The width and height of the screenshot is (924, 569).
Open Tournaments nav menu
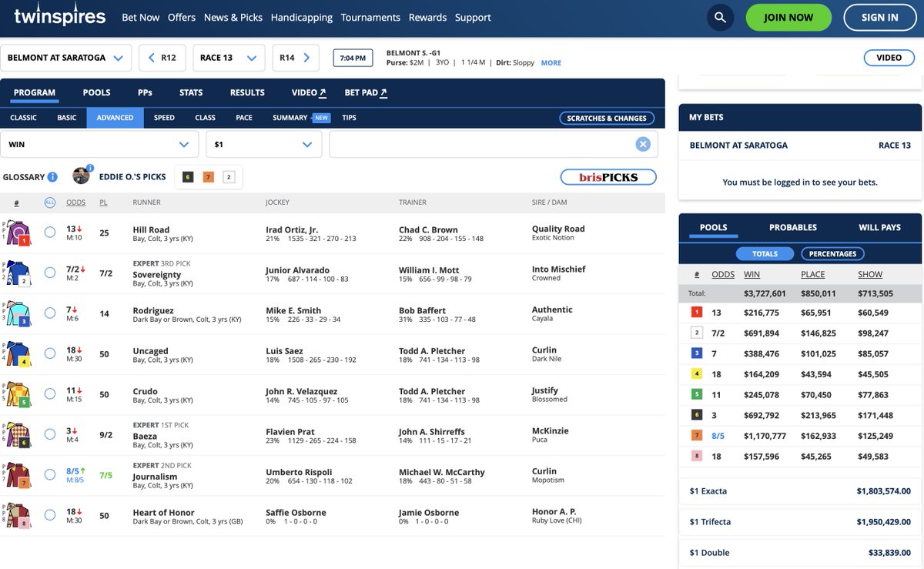[x=370, y=17]
